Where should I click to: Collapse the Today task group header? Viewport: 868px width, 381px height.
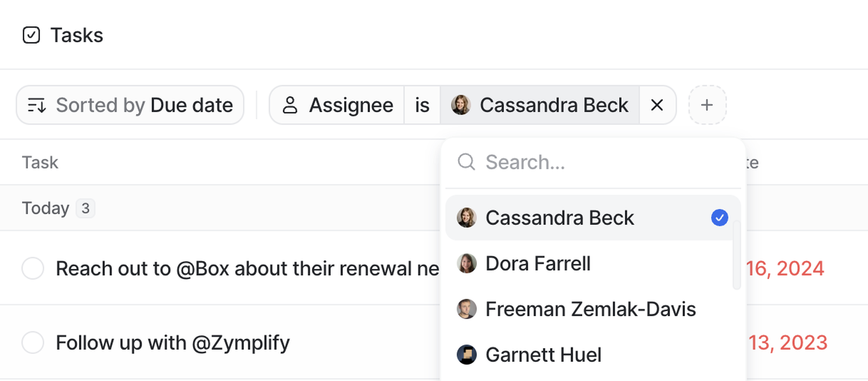point(45,208)
